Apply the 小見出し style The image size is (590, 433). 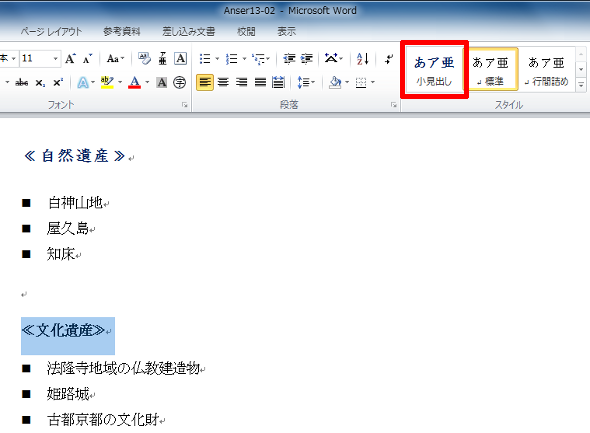[434, 70]
